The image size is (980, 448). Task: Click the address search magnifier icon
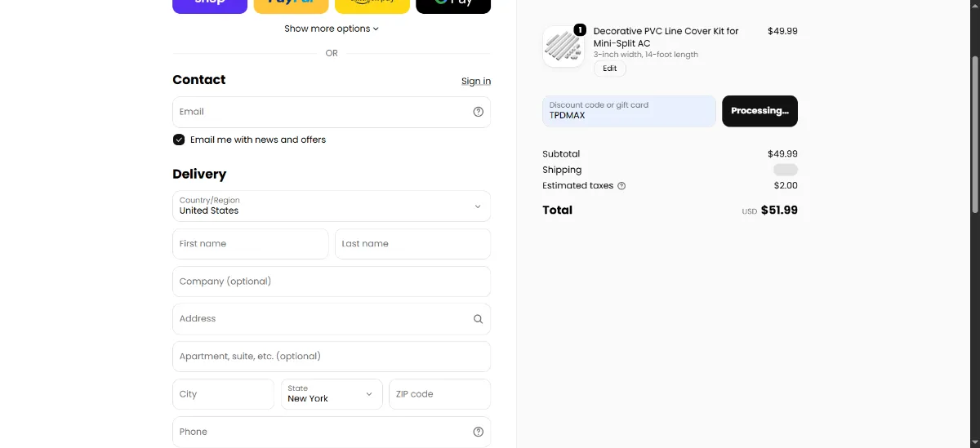point(479,319)
